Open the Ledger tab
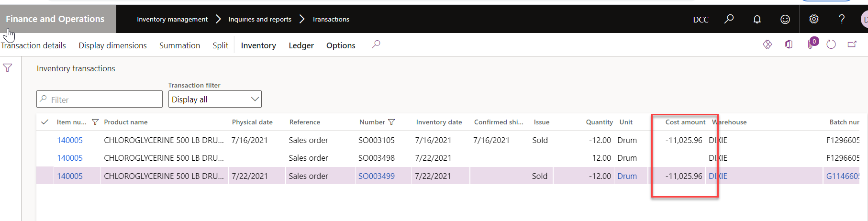Image resolution: width=868 pixels, height=221 pixels. [x=301, y=45]
